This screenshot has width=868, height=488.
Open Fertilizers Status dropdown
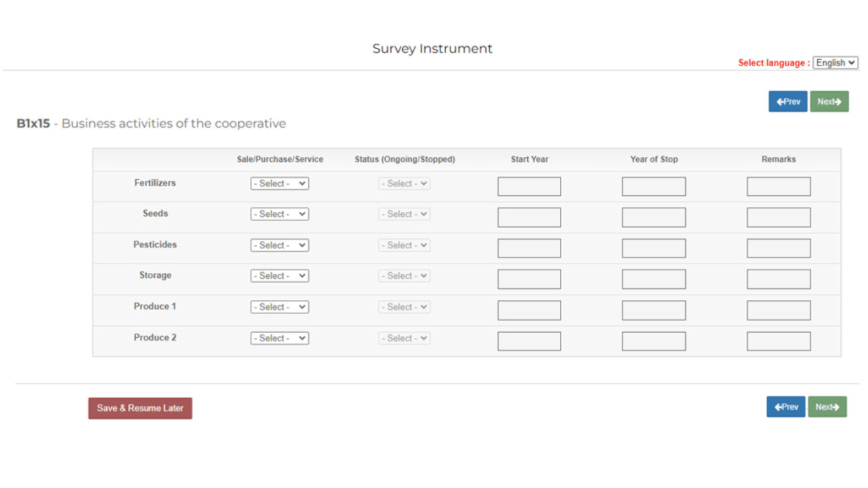click(404, 184)
